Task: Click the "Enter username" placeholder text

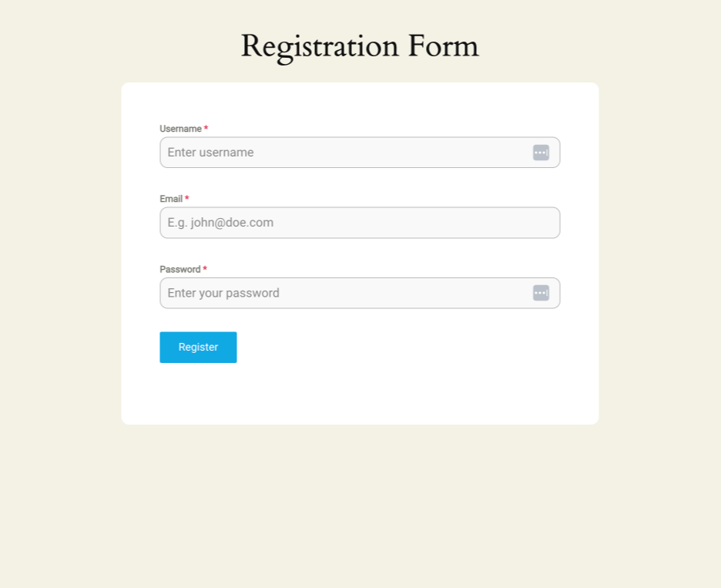Action: click(210, 153)
